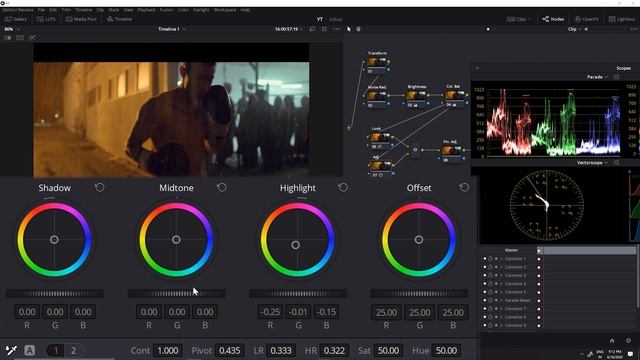The image size is (640, 360).
Task: Open the Workspace menu
Action: click(x=225, y=9)
